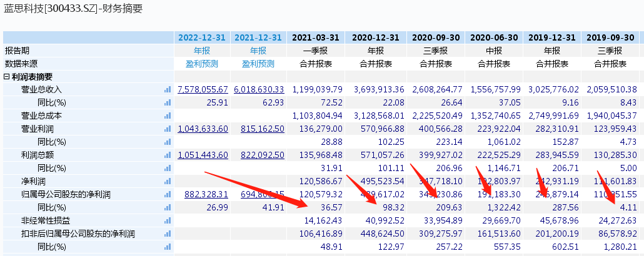Select cell 570,966.88 in operating profit row
644x256 pixels.
point(383,129)
